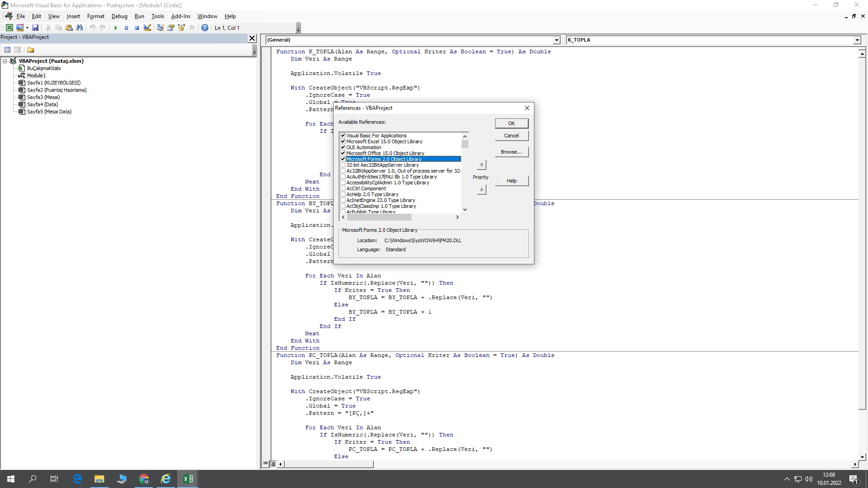
Task: Collapse the VBAProject (Puataj.xlsm) tree node
Action: click(x=5, y=61)
